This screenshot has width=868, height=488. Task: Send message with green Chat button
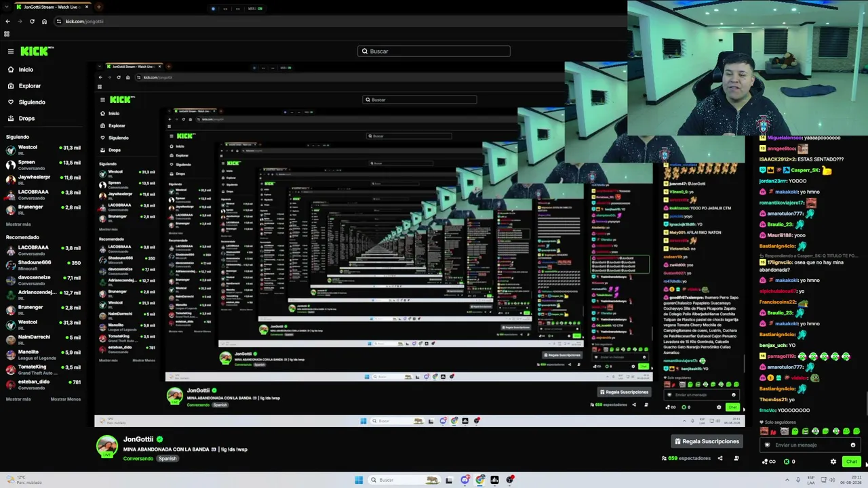pos(852,462)
